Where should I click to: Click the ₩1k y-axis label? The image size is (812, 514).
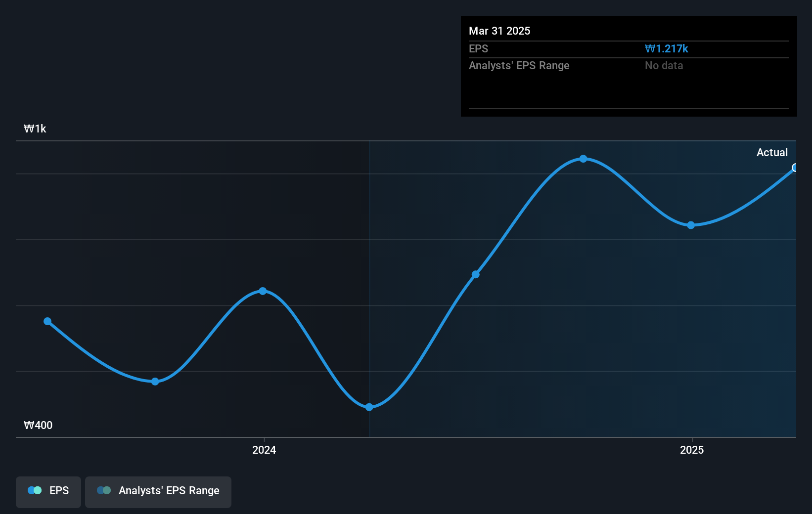pos(35,129)
